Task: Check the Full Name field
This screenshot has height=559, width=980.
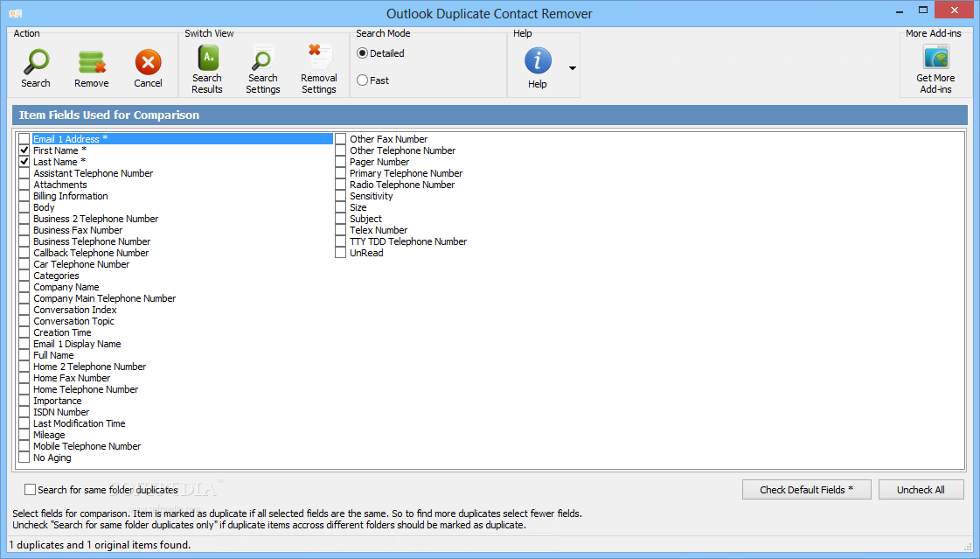Action: [24, 355]
